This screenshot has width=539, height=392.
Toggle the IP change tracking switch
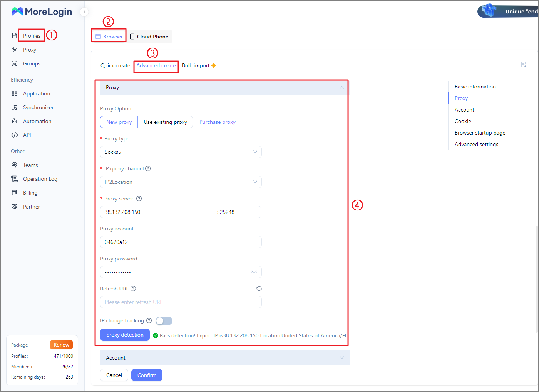tap(164, 321)
